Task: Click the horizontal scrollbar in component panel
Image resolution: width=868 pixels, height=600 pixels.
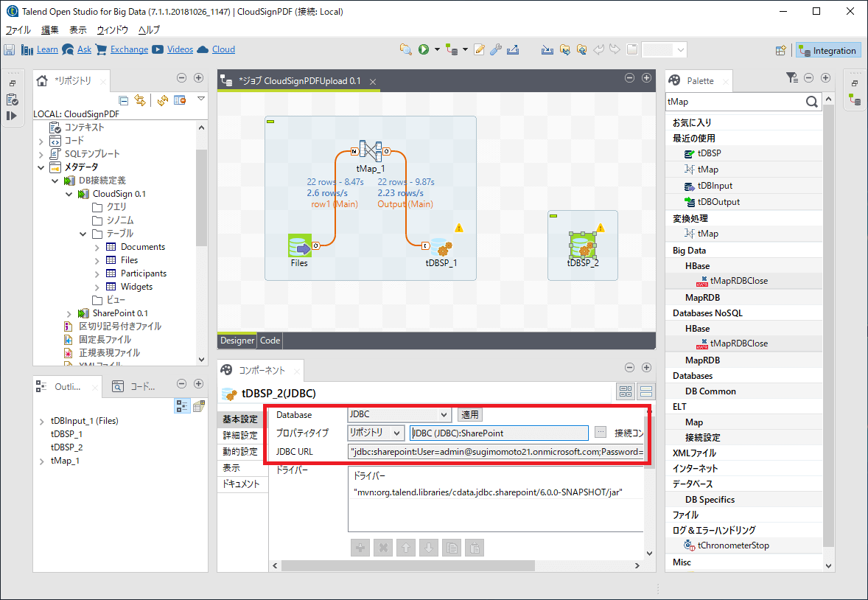Action: [x=408, y=565]
